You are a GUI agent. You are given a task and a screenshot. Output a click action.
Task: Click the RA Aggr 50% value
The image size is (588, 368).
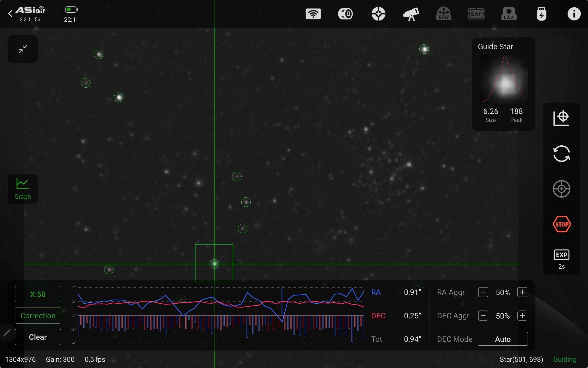(503, 292)
